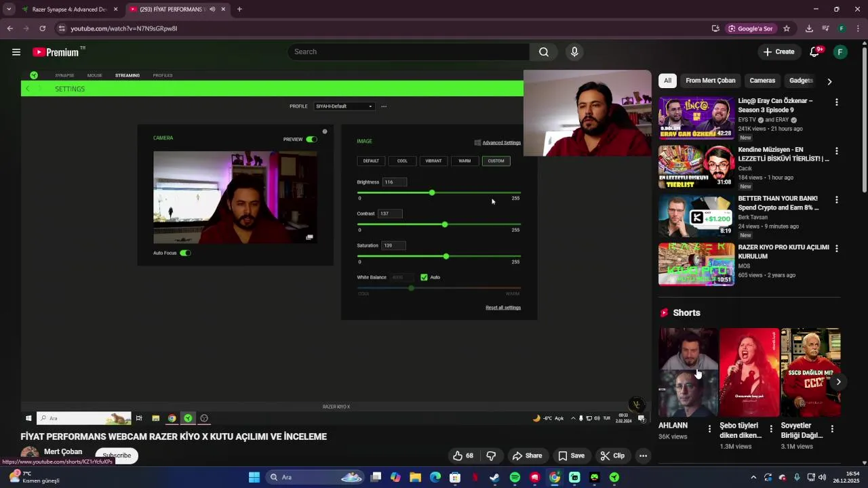Image resolution: width=868 pixels, height=488 pixels.
Task: Go to YouTube Premium home logo
Action: click(56, 52)
